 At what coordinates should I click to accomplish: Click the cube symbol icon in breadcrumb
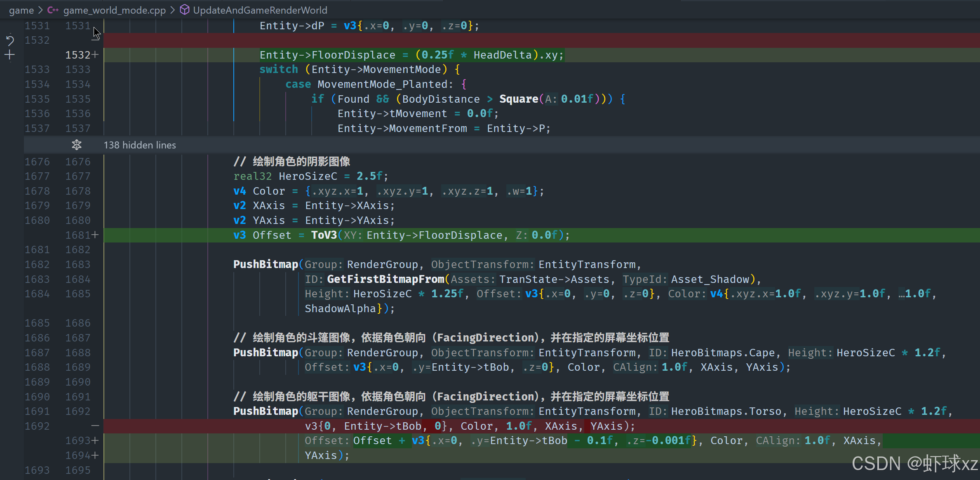185,10
